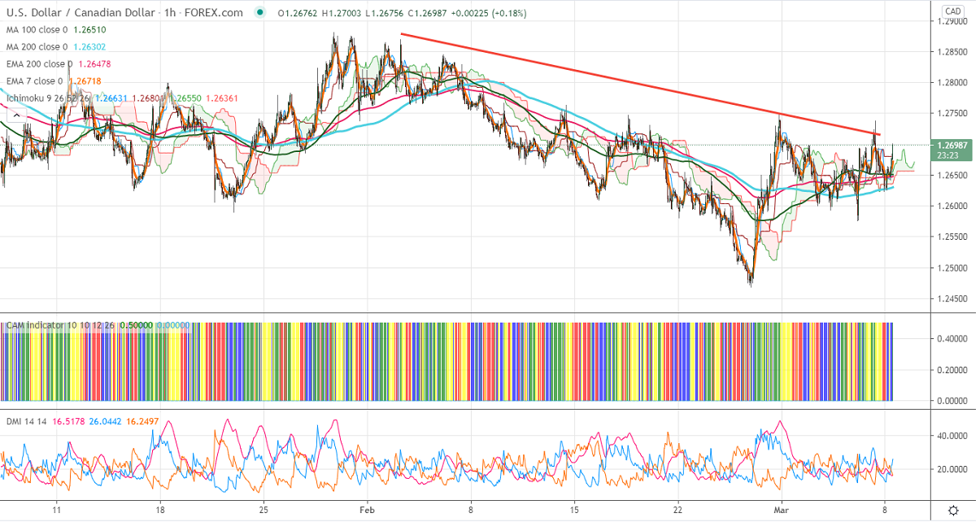Click the 25 date label on time axis

pos(264,509)
